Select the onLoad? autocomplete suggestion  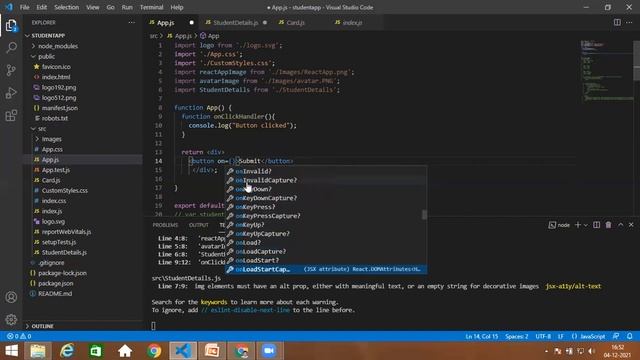pyautogui.click(x=326, y=242)
